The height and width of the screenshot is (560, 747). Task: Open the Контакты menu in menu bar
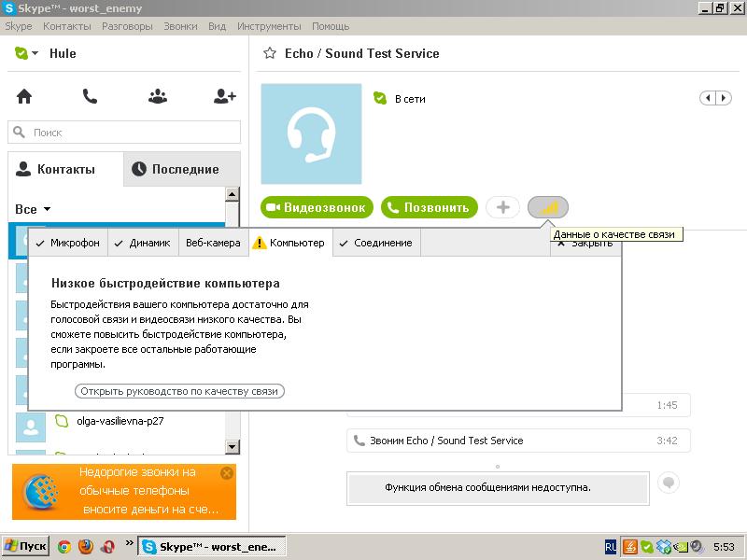67,26
